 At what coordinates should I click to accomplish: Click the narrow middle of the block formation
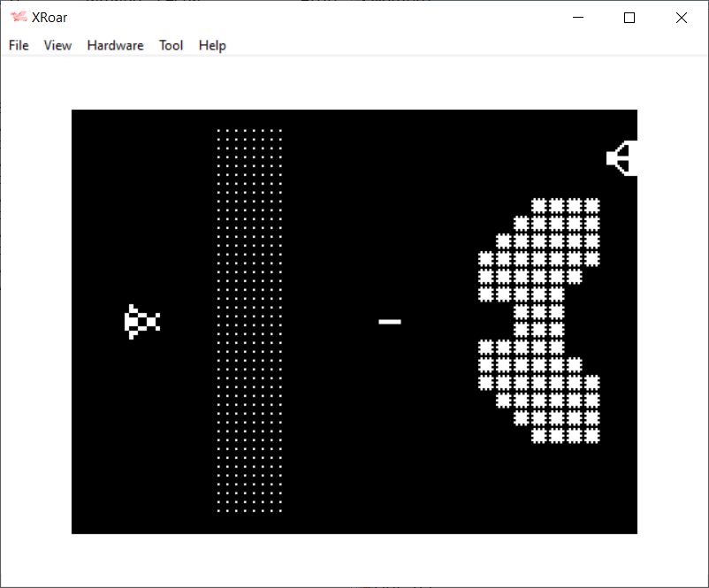[x=539, y=320]
